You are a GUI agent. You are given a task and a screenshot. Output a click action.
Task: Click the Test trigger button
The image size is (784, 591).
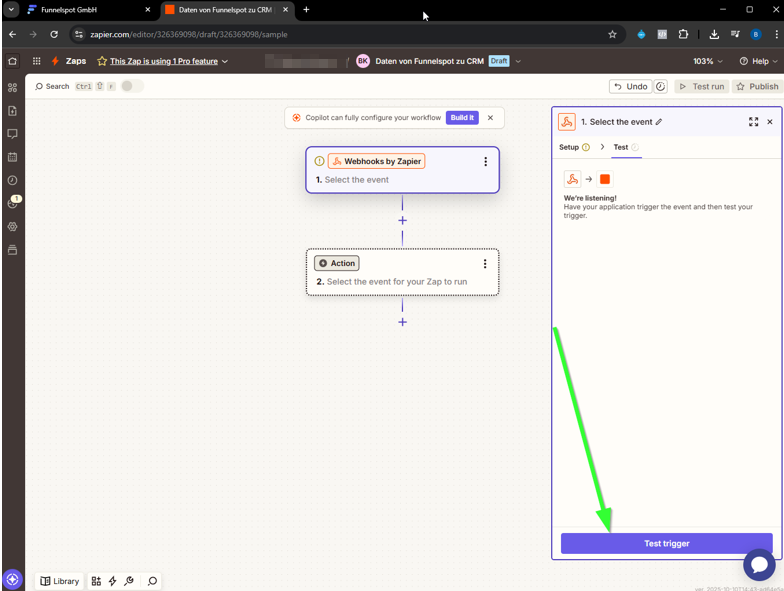click(666, 544)
